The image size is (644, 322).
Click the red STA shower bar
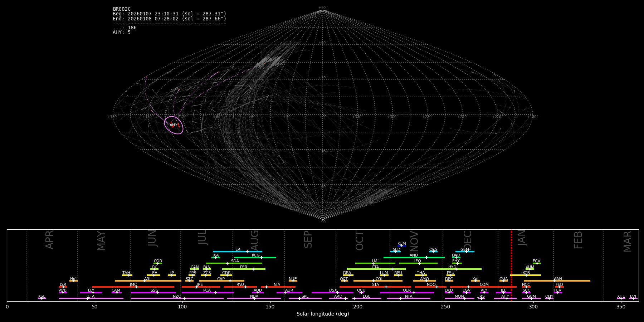(x=375, y=287)
